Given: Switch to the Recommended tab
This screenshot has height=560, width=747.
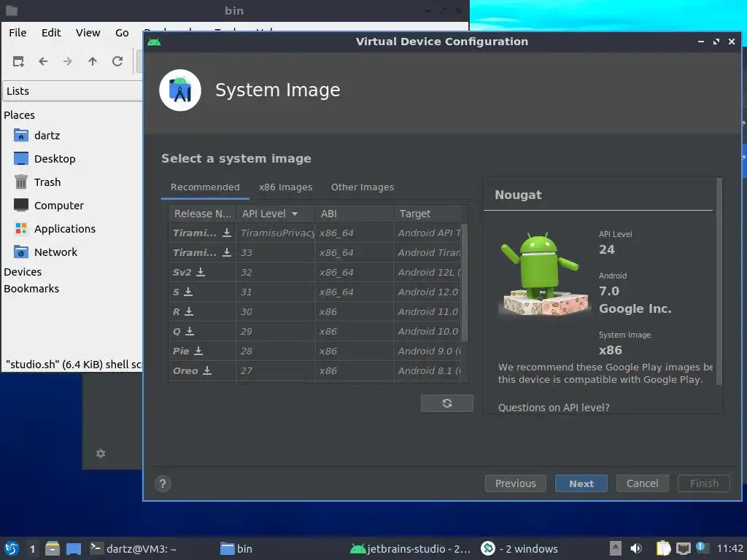Looking at the screenshot, I should (x=205, y=187).
